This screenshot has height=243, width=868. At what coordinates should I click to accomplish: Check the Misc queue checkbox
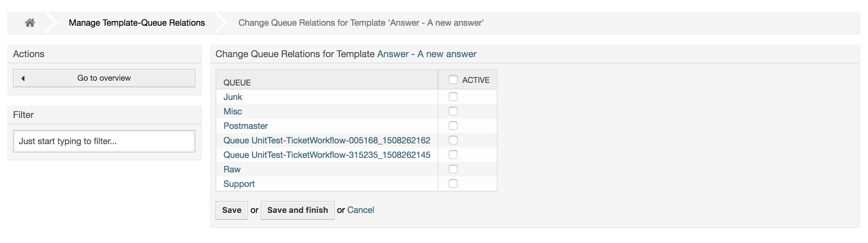point(453,111)
